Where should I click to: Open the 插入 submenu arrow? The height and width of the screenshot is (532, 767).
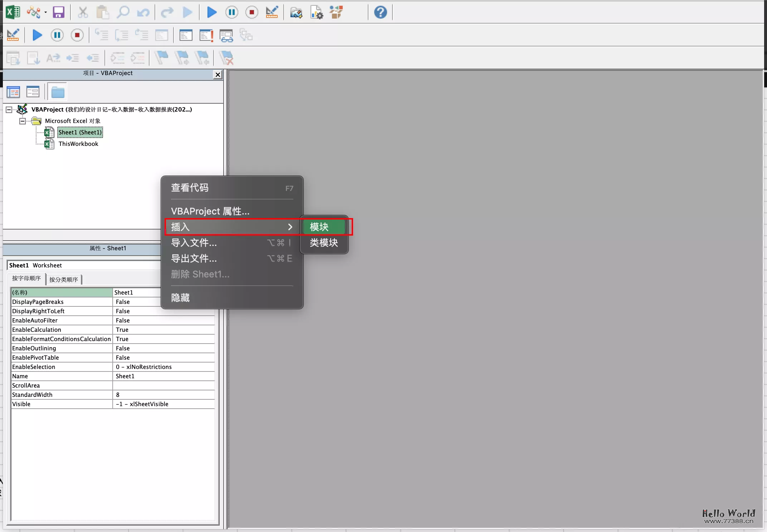pyautogui.click(x=290, y=227)
